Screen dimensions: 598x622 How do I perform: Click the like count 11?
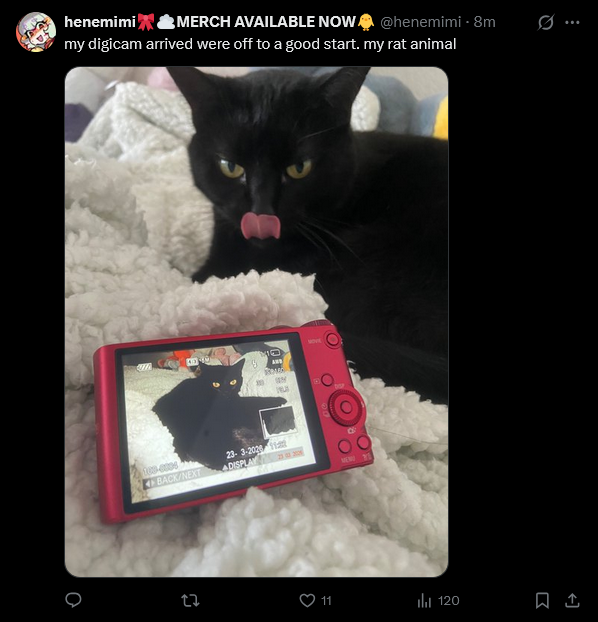pos(326,601)
